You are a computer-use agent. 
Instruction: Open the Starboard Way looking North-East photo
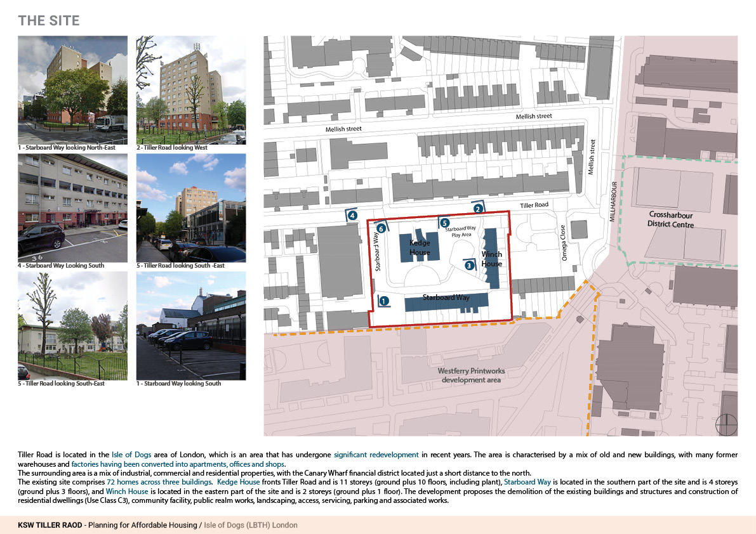coord(72,90)
